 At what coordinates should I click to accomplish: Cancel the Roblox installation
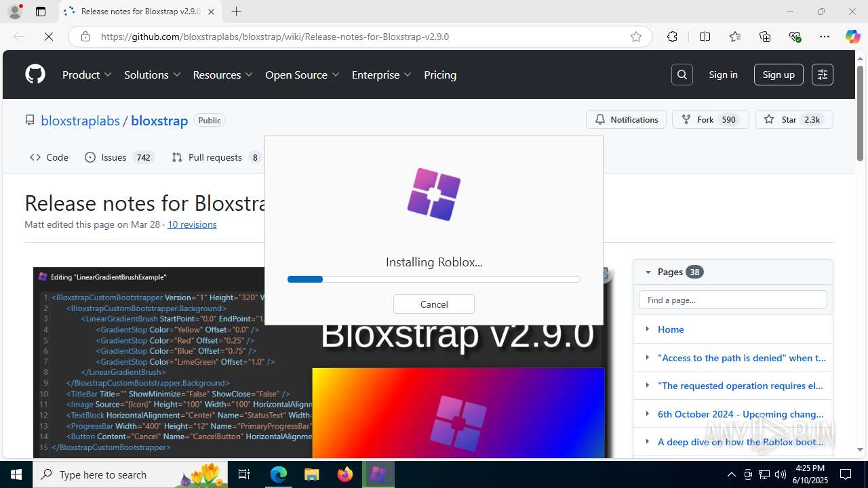point(434,304)
